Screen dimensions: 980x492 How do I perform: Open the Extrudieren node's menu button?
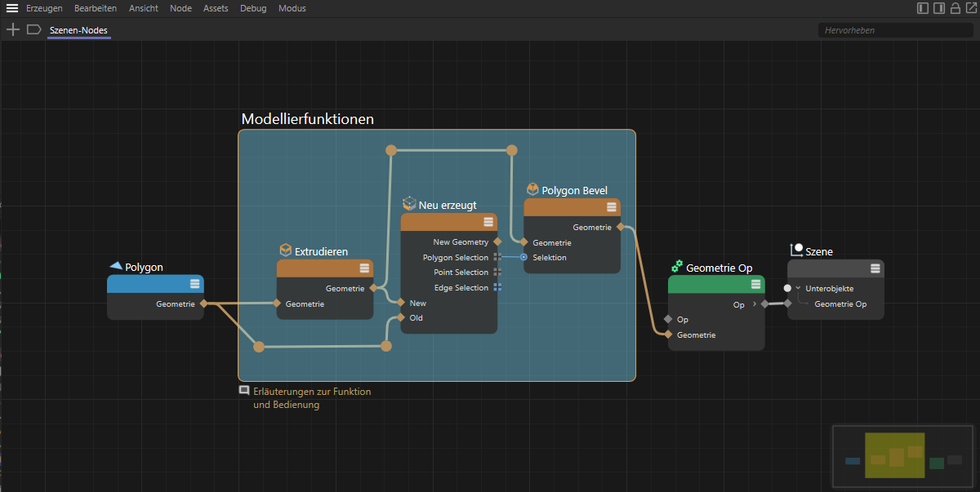[x=365, y=268]
